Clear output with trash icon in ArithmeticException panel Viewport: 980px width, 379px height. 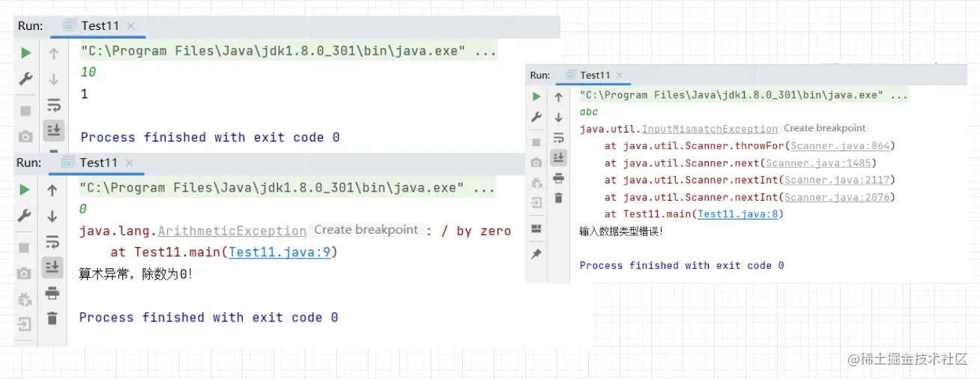coord(52,318)
